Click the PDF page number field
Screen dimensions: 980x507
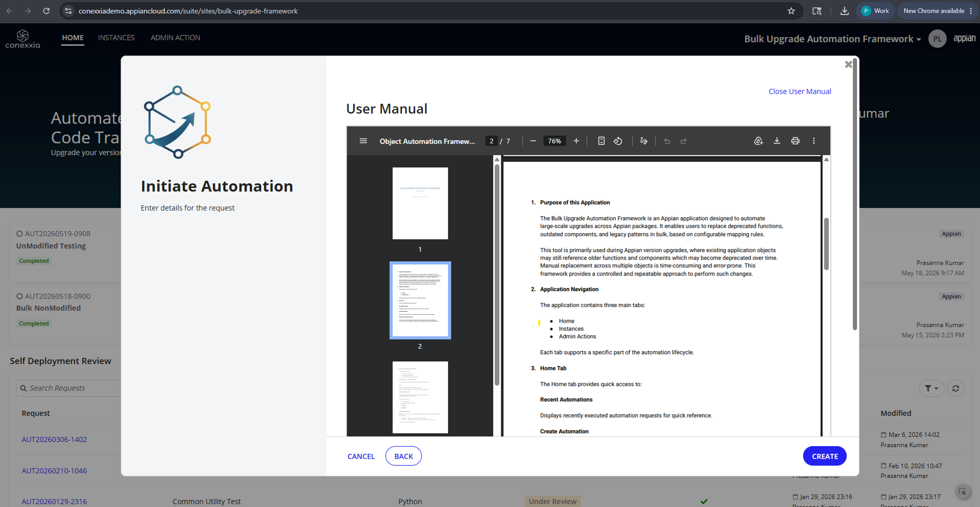(491, 141)
